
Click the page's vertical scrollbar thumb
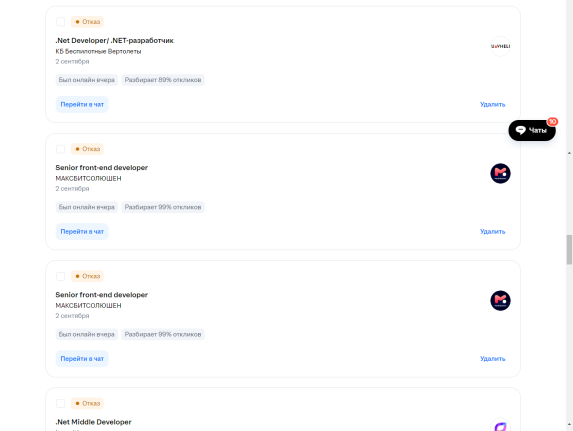tap(569, 250)
